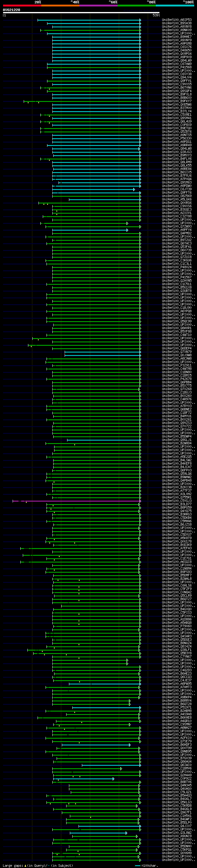Click hit label UniRef100_O48650
This screenshot has width=197, height=868.
[177, 50]
